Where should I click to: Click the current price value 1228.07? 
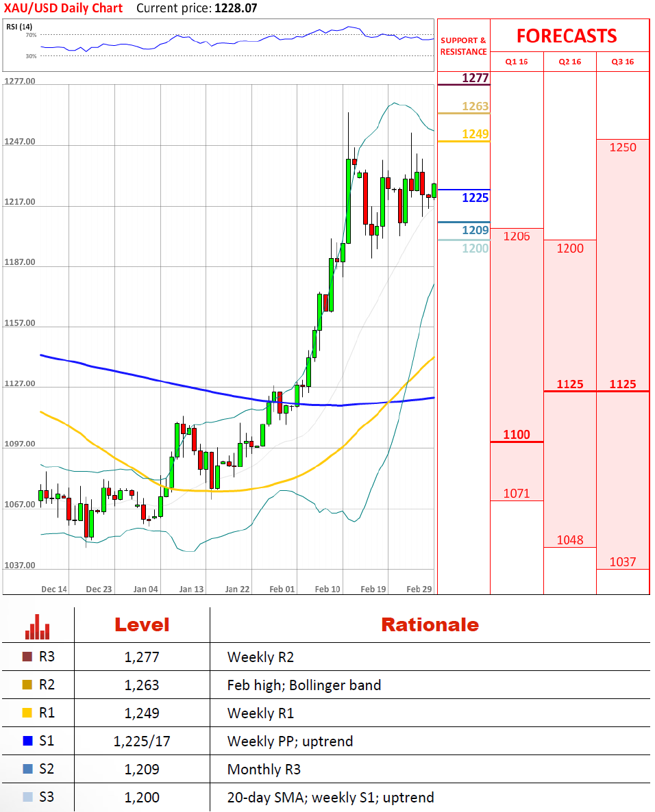236,8
